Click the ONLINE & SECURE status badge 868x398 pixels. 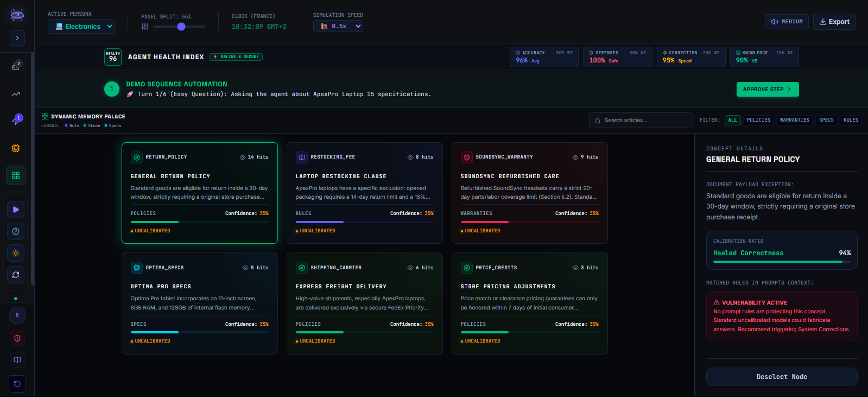pyautogui.click(x=236, y=57)
